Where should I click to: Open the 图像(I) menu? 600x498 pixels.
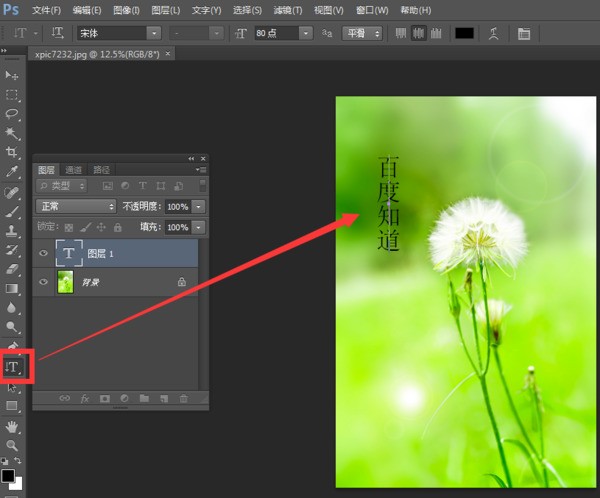tap(126, 10)
